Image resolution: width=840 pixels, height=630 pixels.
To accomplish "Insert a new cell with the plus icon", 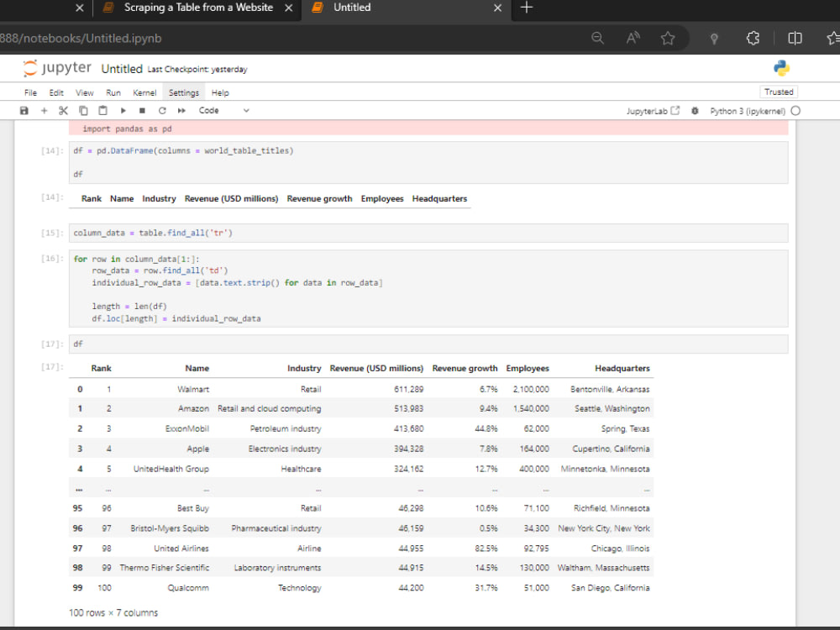I will [x=44, y=110].
